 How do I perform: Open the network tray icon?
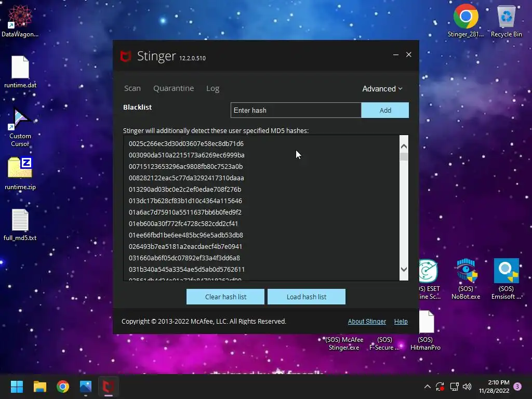454,387
